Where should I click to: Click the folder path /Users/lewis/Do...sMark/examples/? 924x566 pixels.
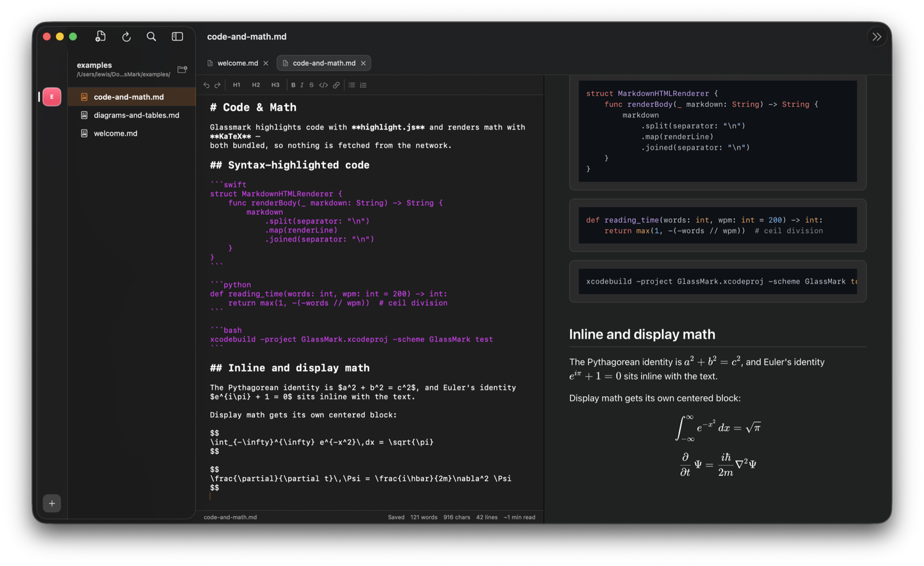click(124, 75)
